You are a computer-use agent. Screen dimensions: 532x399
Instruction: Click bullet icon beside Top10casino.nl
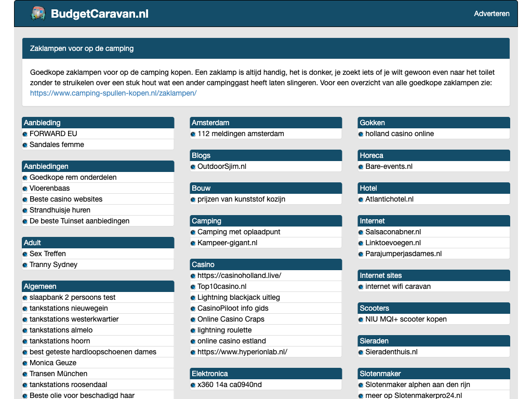pos(193,287)
